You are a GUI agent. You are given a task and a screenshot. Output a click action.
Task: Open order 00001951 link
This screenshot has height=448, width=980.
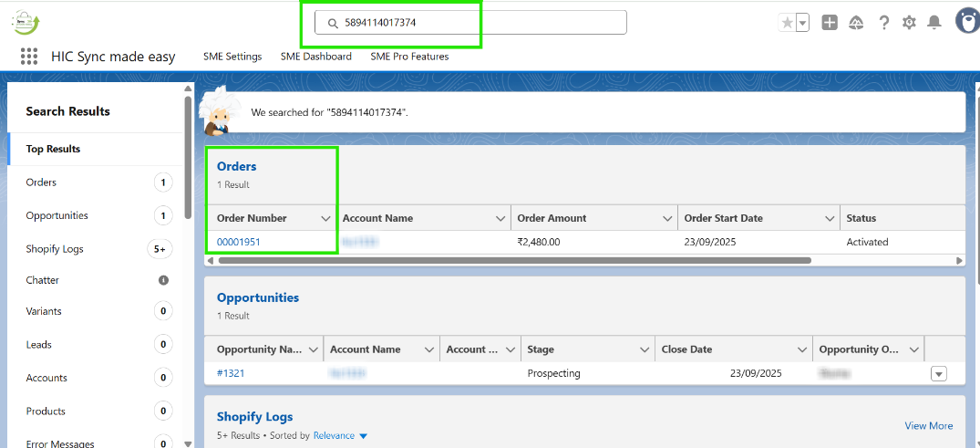pos(239,242)
